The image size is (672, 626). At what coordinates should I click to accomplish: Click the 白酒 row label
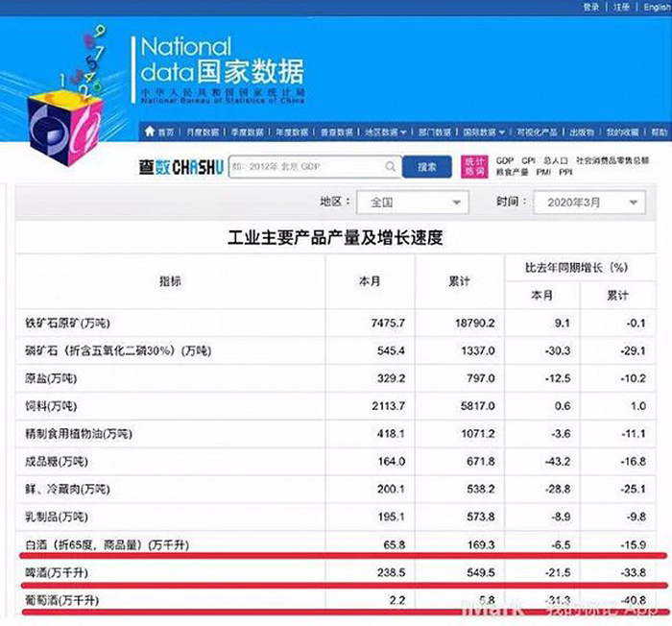pyautogui.click(x=107, y=545)
